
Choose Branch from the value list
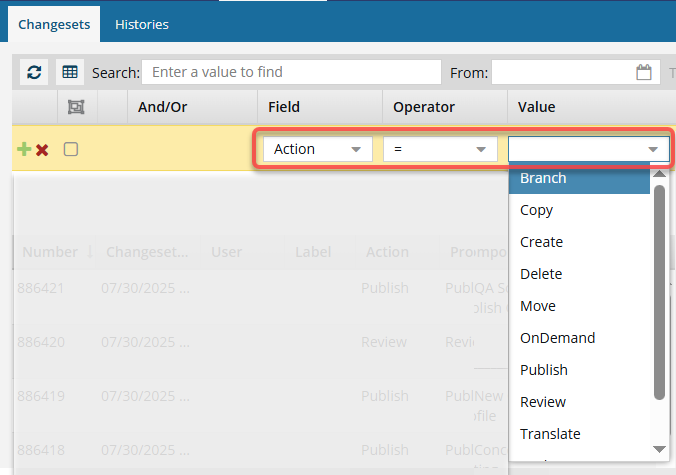click(543, 178)
